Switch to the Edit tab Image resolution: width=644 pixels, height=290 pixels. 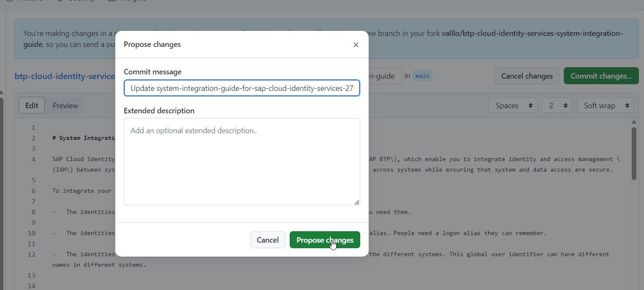click(x=32, y=105)
